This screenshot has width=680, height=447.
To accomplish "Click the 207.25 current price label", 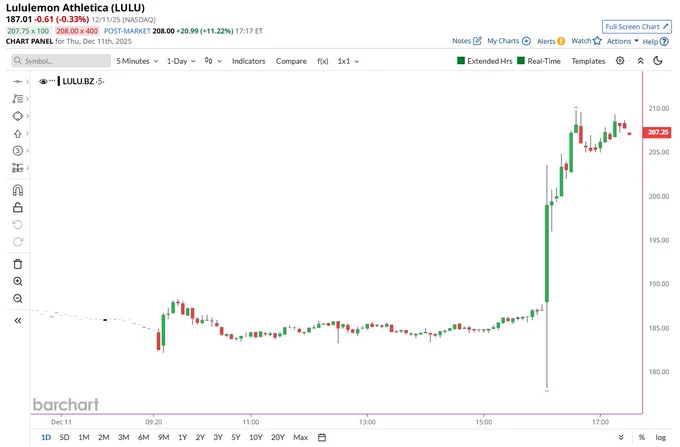I will pos(657,132).
